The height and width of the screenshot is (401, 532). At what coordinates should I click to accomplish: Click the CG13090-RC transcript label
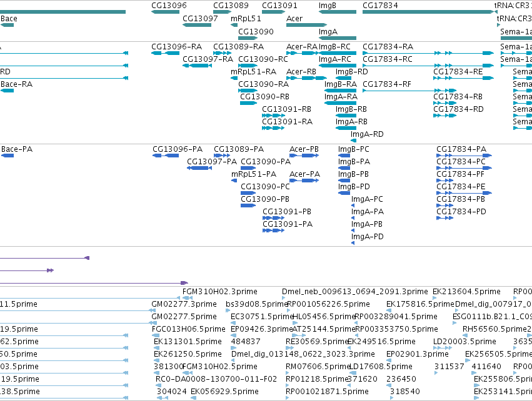263,59
